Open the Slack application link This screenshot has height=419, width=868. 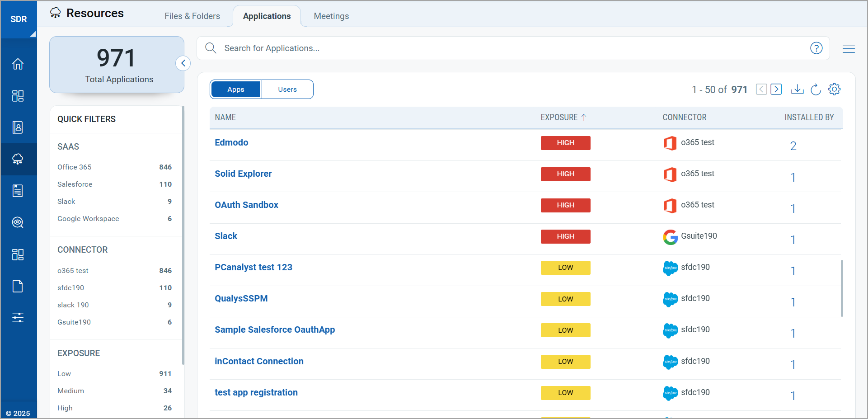pos(226,236)
